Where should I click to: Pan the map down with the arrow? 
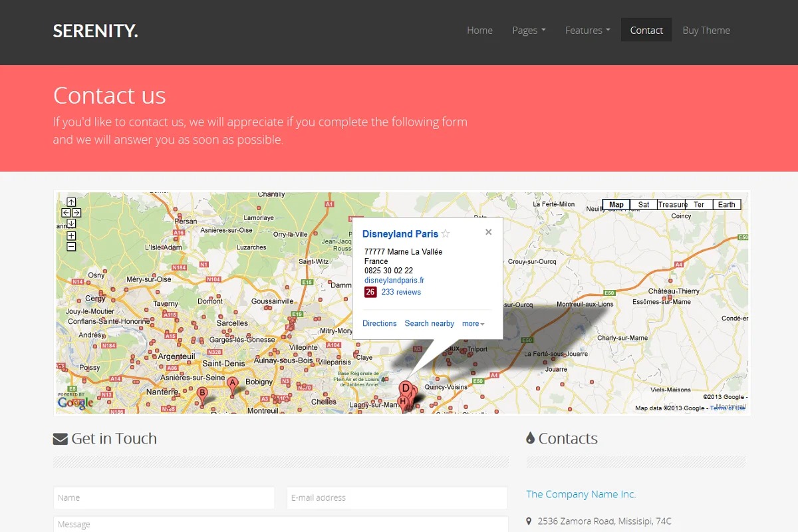pyautogui.click(x=71, y=223)
